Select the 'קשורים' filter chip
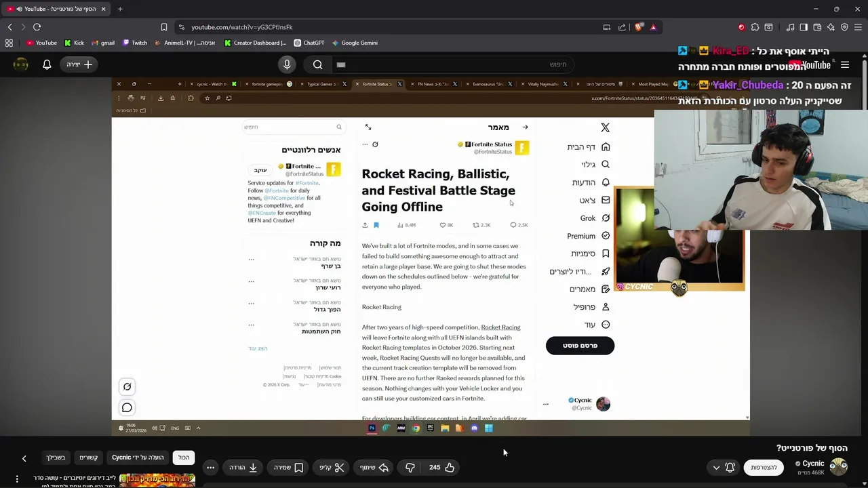Viewport: 868px width, 488px height. tap(89, 457)
